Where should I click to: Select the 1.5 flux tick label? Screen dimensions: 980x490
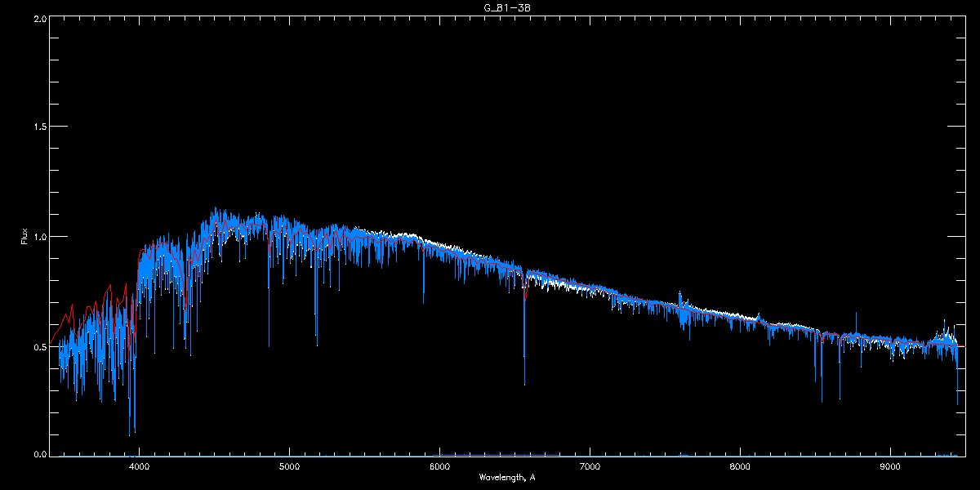point(39,127)
